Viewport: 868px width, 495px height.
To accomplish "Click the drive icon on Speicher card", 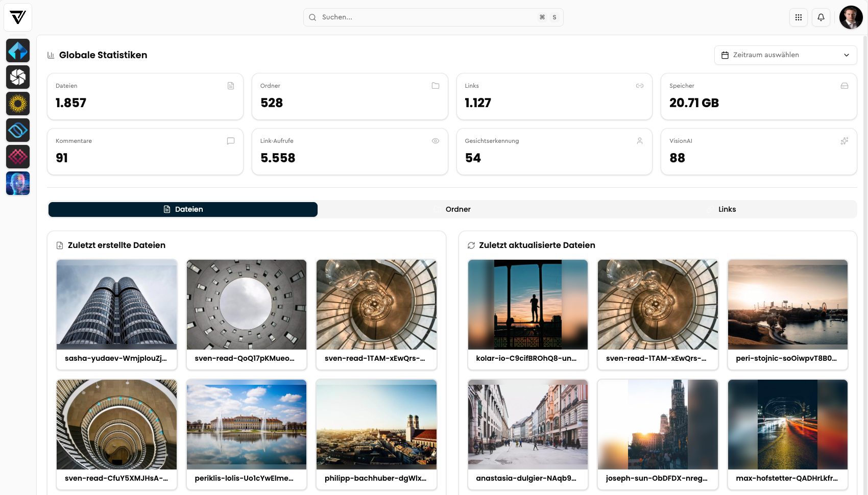I will click(x=845, y=86).
